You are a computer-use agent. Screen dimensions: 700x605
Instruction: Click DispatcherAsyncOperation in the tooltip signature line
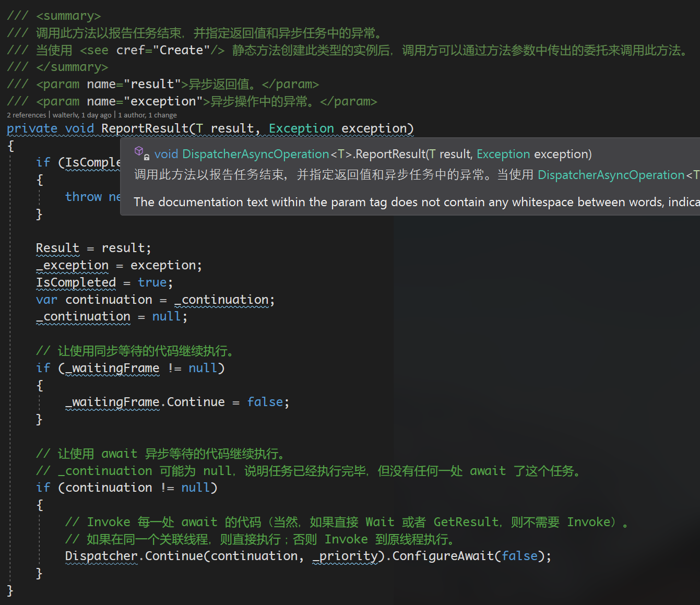(256, 154)
